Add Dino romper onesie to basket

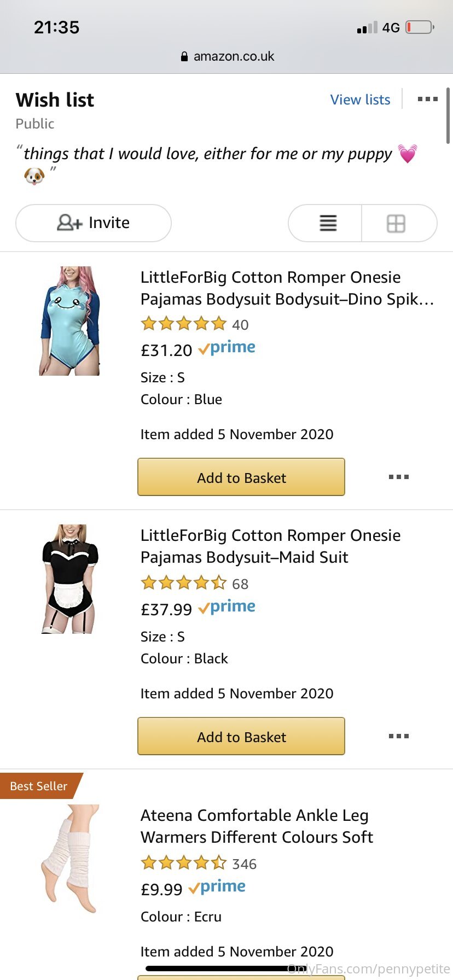click(241, 477)
